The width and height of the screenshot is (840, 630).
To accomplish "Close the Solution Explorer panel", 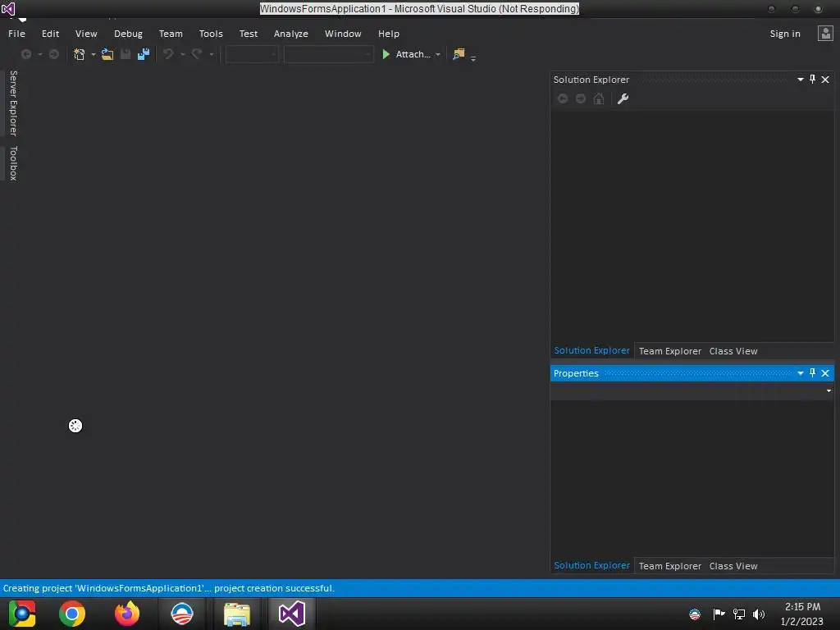I will tap(825, 80).
